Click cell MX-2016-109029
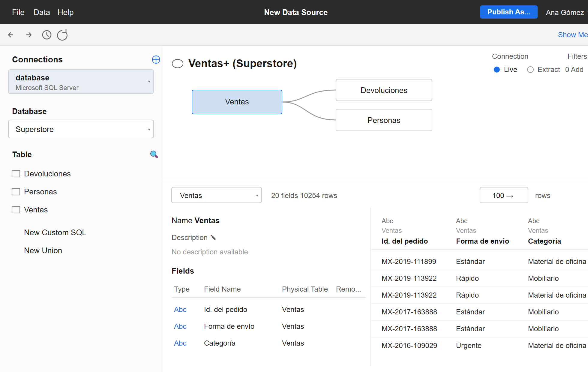The image size is (588, 372). tap(409, 346)
